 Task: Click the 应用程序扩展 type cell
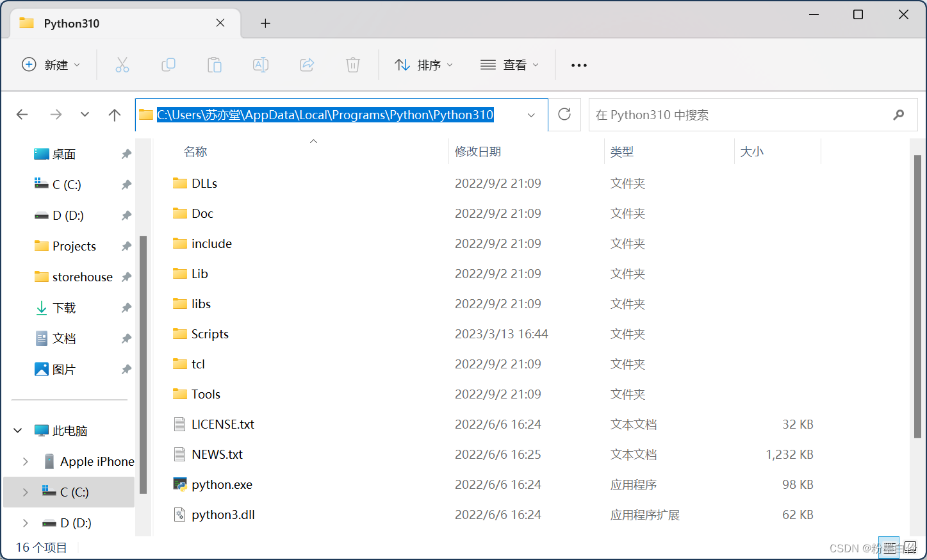coord(645,515)
